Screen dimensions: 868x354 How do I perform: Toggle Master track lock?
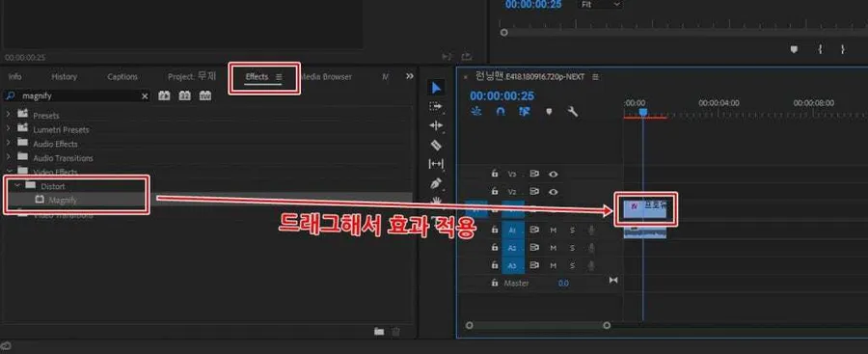point(495,283)
